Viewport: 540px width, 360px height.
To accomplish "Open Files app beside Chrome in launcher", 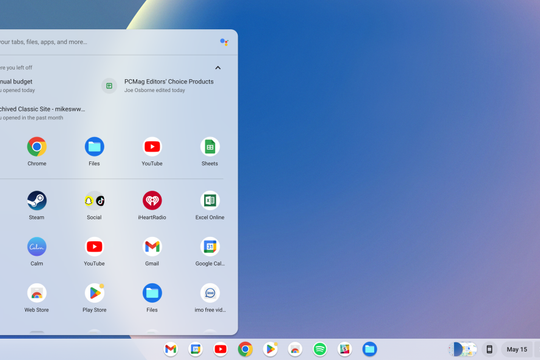I will tap(94, 147).
